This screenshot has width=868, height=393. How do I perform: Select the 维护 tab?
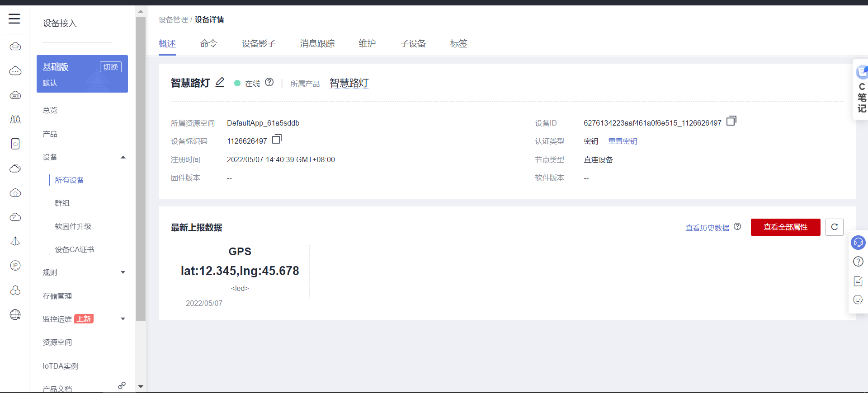(x=367, y=43)
